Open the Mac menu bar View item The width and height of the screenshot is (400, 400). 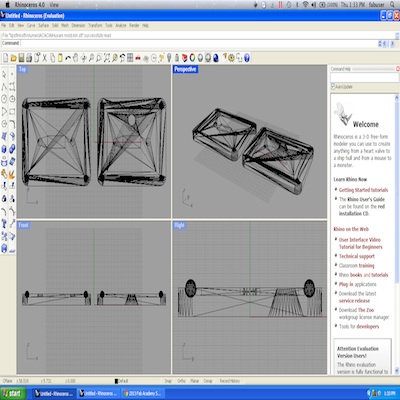[x=54, y=5]
